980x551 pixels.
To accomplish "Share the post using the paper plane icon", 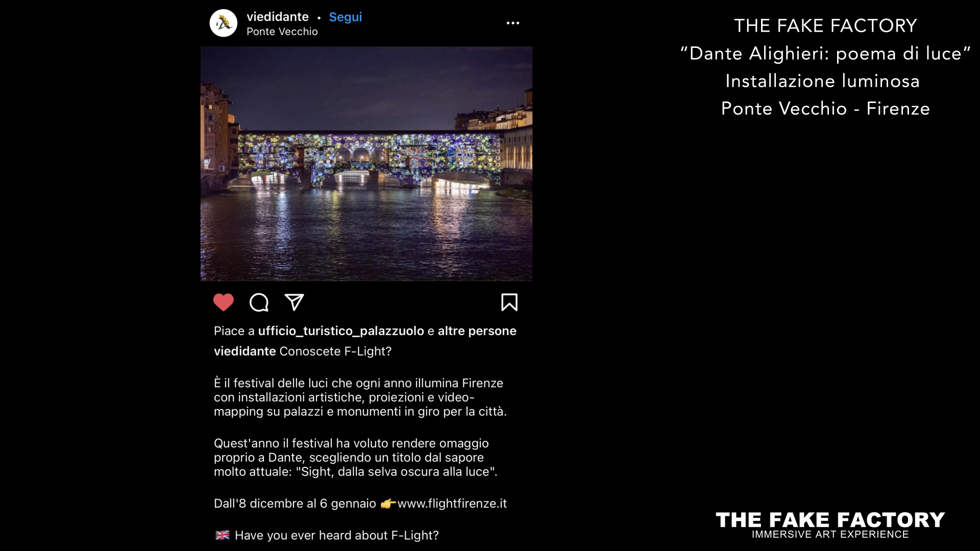I will [294, 302].
